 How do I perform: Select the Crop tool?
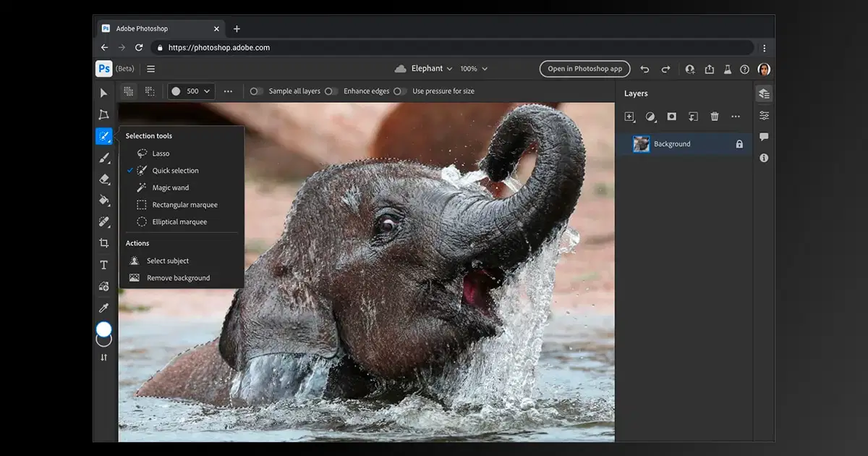(104, 243)
